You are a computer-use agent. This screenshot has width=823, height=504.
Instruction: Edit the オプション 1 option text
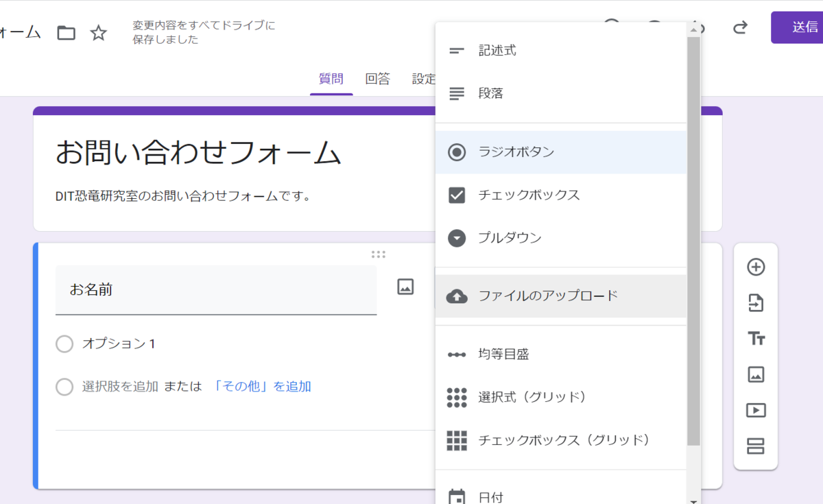point(119,344)
